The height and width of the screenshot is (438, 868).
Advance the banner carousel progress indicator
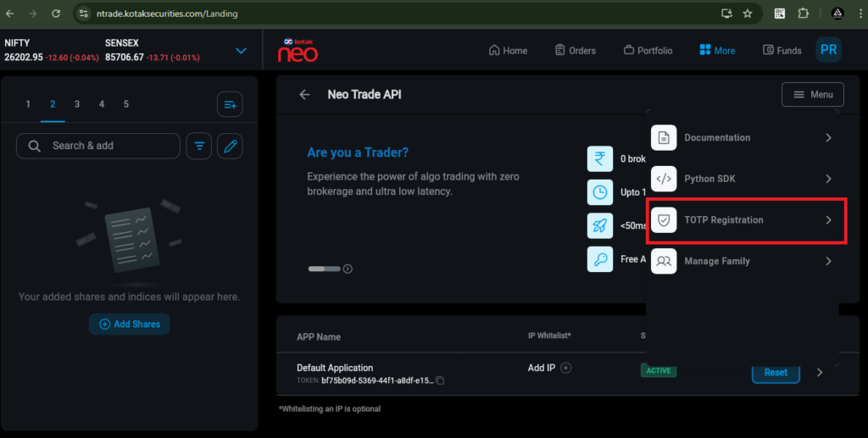[348, 269]
